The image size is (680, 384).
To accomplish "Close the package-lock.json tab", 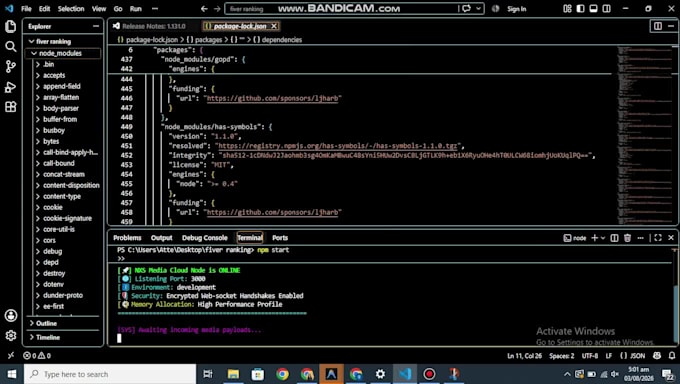I will [x=274, y=26].
